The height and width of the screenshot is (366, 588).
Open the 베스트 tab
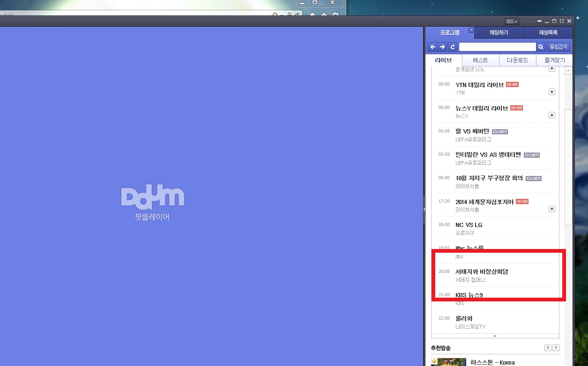click(x=480, y=60)
